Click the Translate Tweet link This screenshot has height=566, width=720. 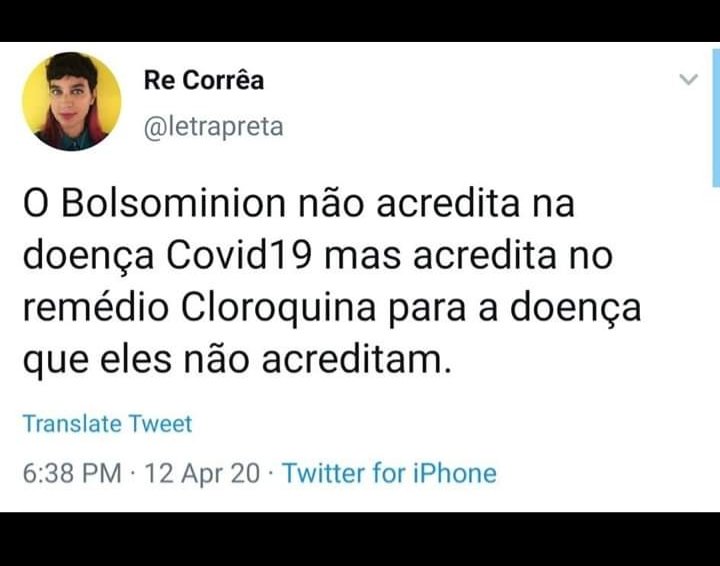(107, 423)
